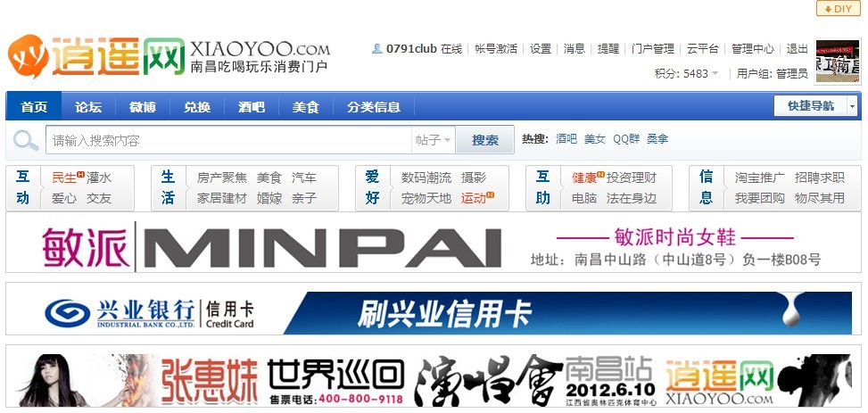The width and height of the screenshot is (868, 413).
Task: Open the 我要团购 category link
Action: (x=759, y=198)
